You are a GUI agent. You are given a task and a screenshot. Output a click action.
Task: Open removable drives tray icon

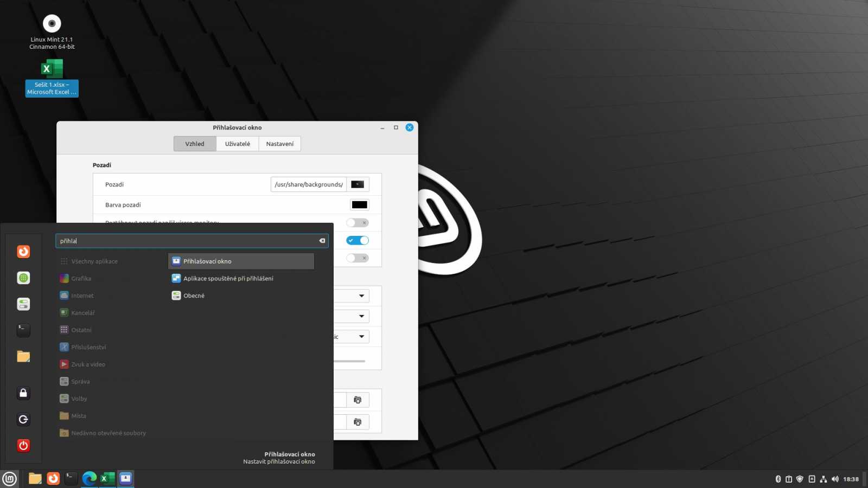[812, 479]
